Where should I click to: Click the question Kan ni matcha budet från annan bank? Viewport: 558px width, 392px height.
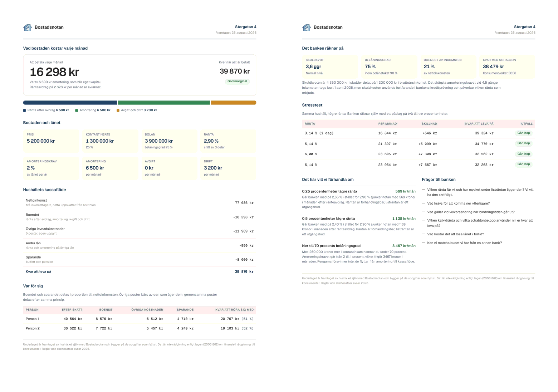(x=464, y=243)
